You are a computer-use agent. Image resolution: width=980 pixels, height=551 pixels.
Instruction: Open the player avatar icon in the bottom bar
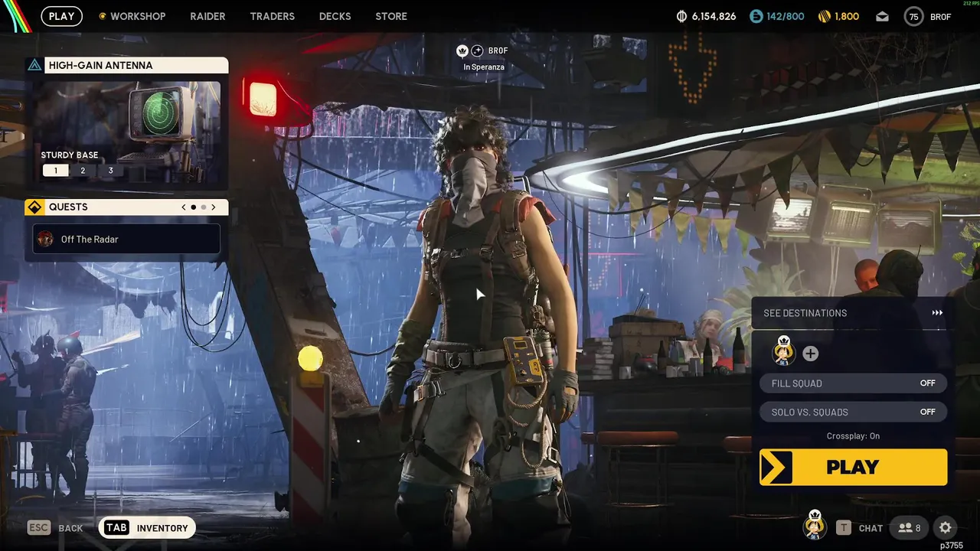815,526
